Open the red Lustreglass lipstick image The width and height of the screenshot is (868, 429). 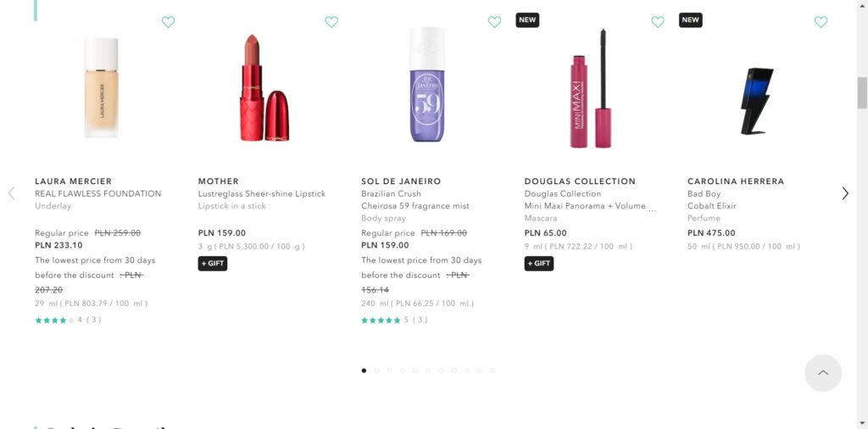click(264, 87)
